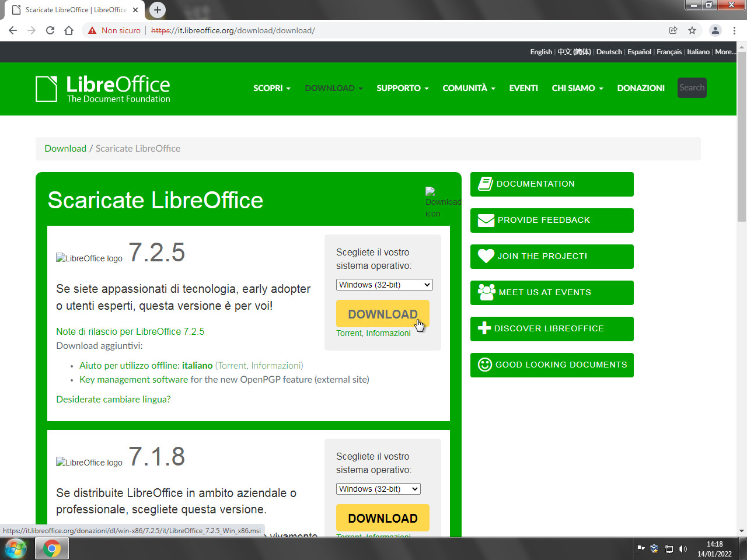Expand the SUPPORTO navigation menu
Viewport: 747px width, 560px height.
click(x=402, y=88)
